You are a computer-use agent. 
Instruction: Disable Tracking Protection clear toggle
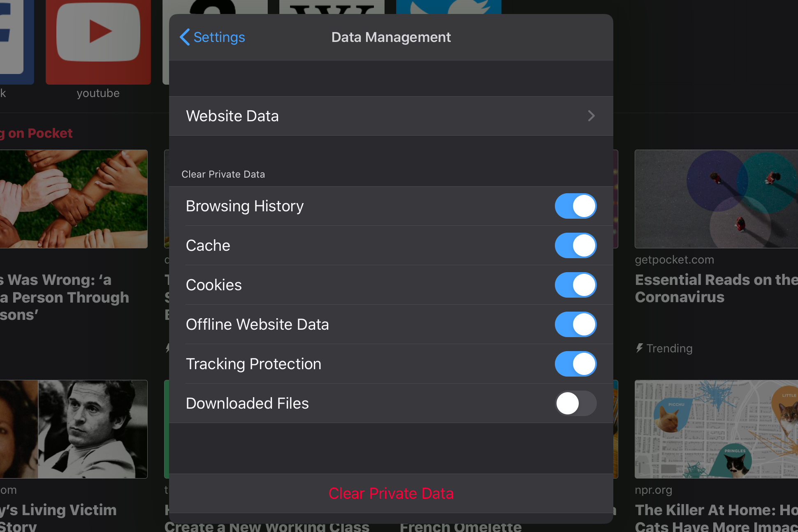[x=574, y=363]
